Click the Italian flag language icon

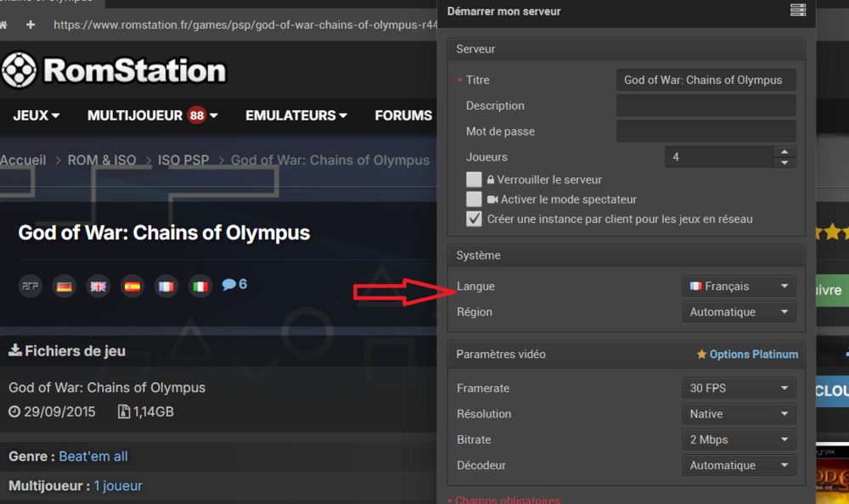[200, 286]
